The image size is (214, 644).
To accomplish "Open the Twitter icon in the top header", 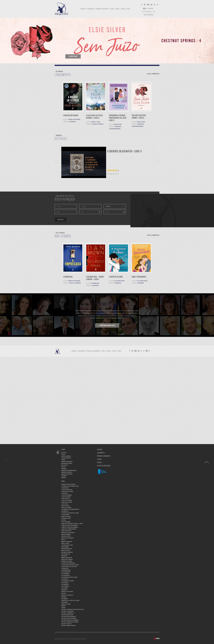I will click(x=145, y=4).
